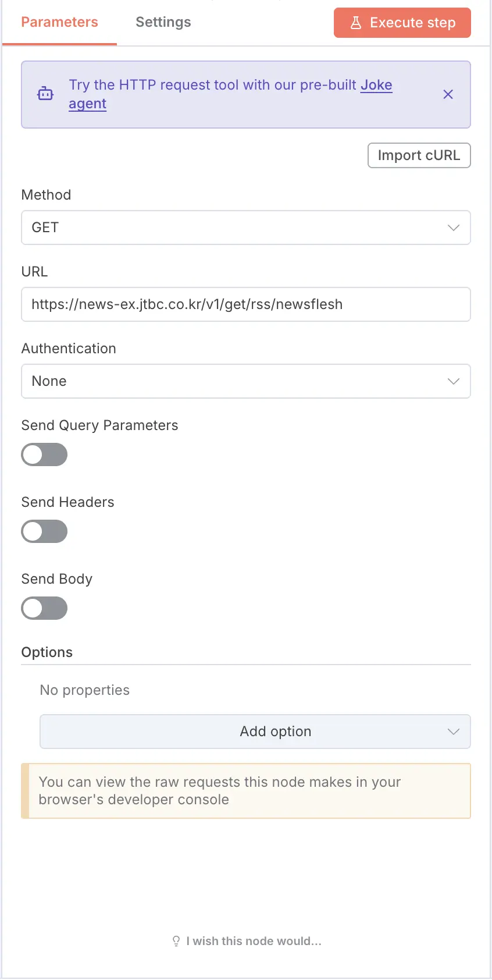
Task: Select the Parameters tab
Action: point(59,22)
